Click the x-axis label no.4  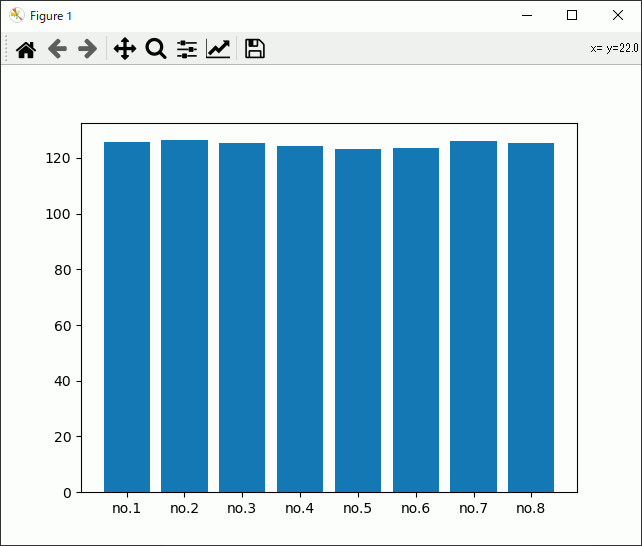click(x=299, y=508)
